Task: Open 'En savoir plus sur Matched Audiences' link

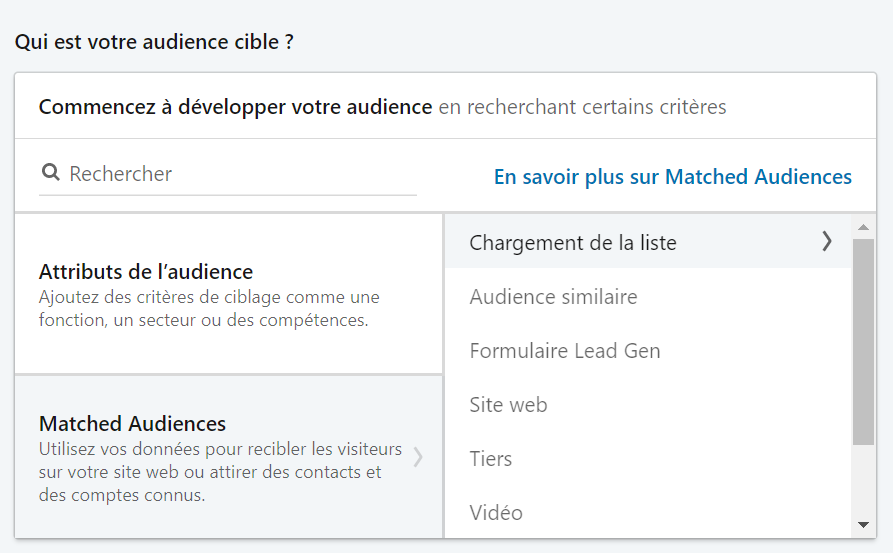Action: click(x=672, y=177)
